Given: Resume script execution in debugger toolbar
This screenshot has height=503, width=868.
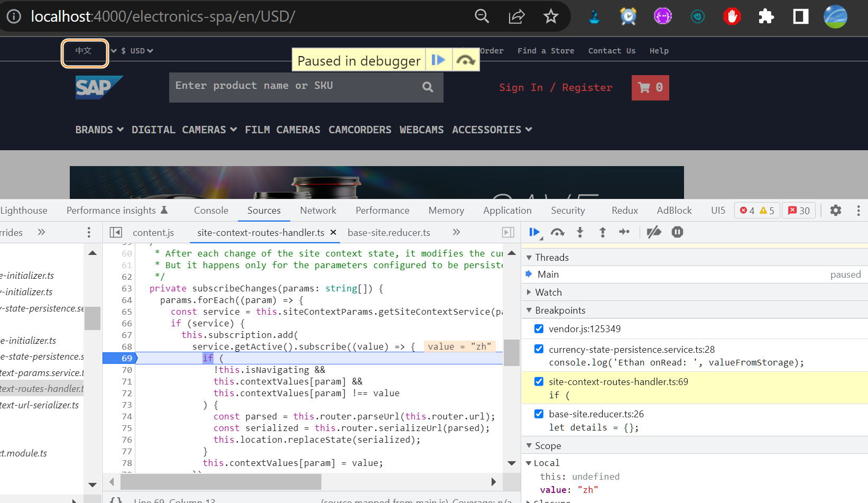Looking at the screenshot, I should 534,232.
